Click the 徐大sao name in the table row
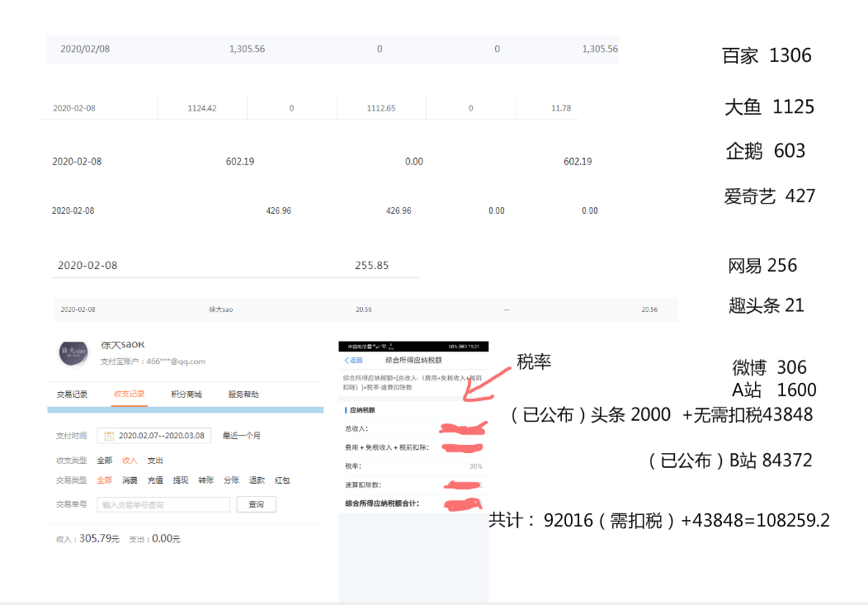 tap(221, 310)
